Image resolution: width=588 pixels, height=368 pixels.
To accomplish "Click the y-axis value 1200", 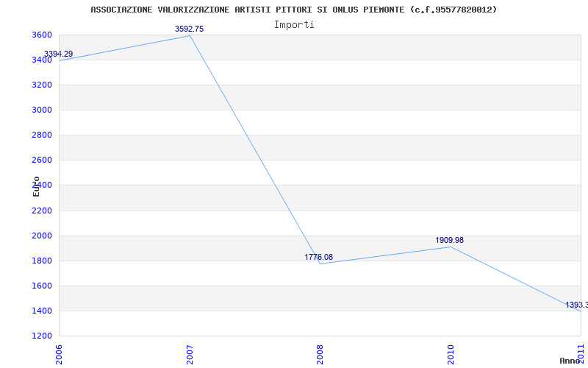I will point(41,336).
